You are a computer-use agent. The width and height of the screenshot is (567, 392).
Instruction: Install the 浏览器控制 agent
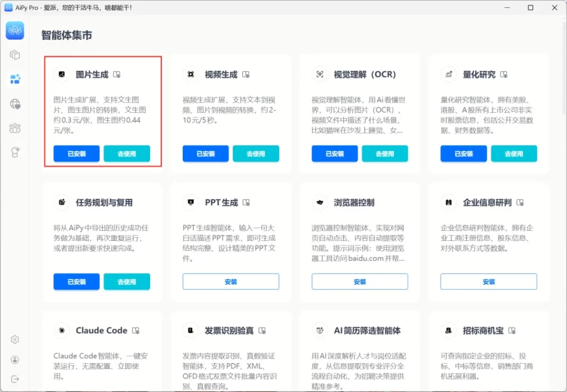tap(360, 282)
